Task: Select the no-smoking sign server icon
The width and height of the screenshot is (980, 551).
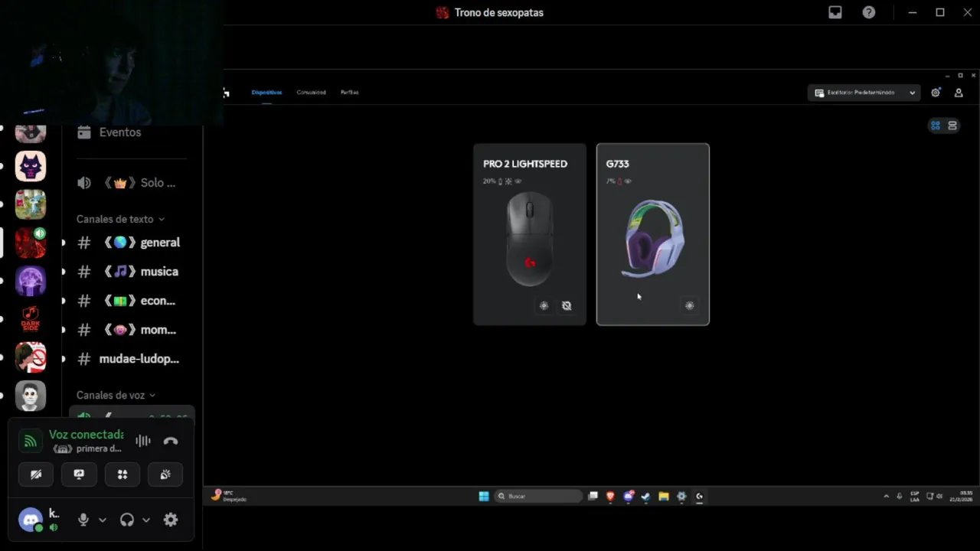Action: point(31,357)
